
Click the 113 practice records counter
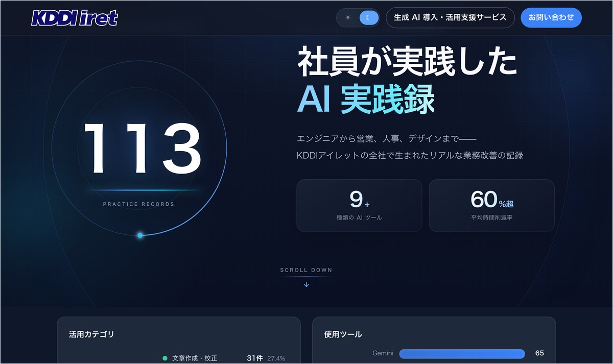tap(143, 150)
